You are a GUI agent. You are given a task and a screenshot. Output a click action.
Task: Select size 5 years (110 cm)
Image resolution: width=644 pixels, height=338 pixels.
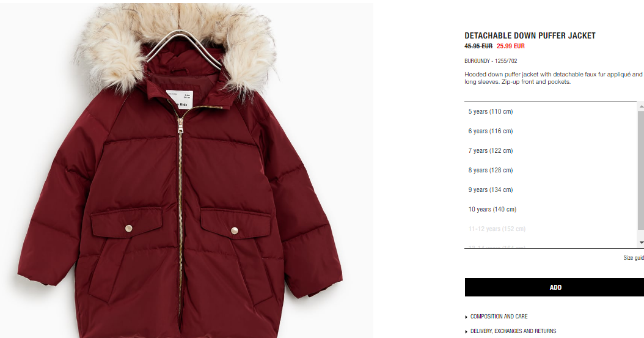pos(551,111)
